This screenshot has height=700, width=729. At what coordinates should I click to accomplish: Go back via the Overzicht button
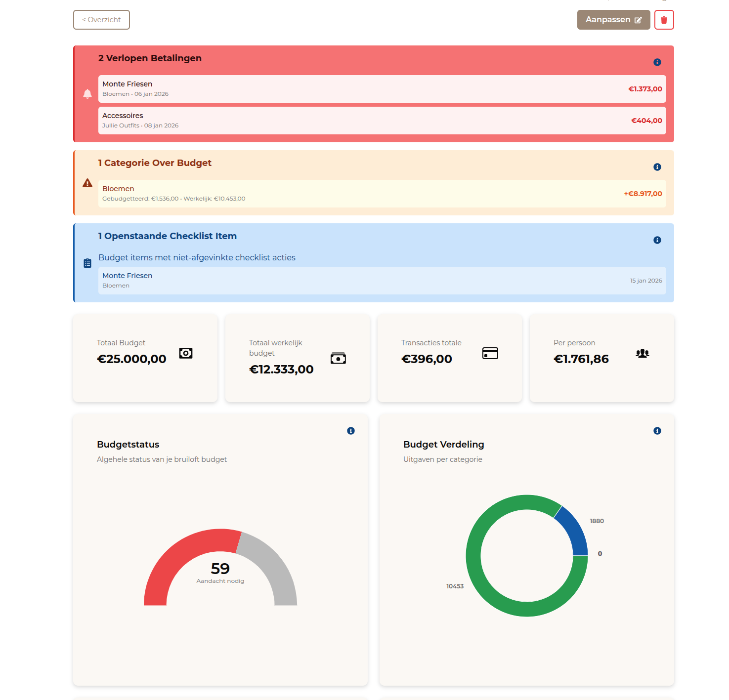pos(101,20)
